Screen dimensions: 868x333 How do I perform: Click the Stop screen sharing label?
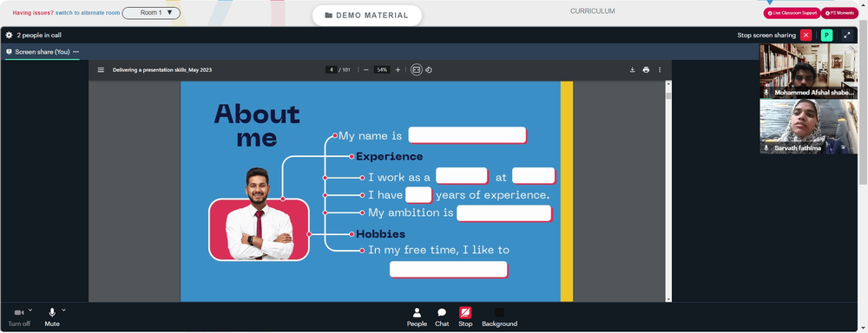point(766,35)
